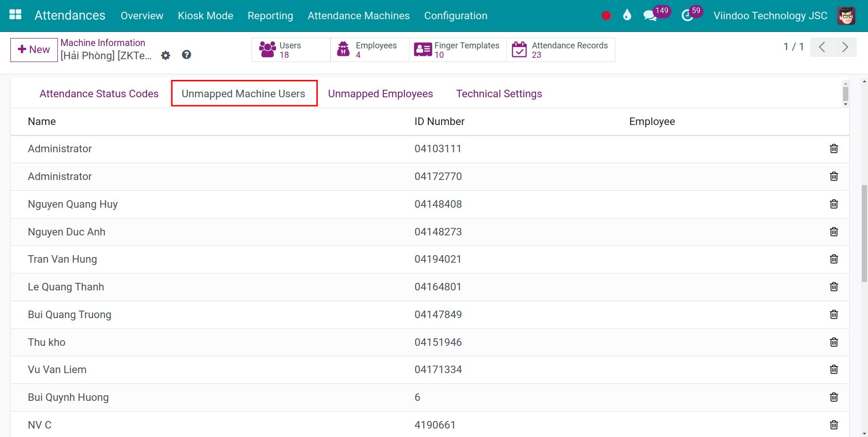Click the red recording indicator icon
The image size is (868, 437).
point(606,16)
